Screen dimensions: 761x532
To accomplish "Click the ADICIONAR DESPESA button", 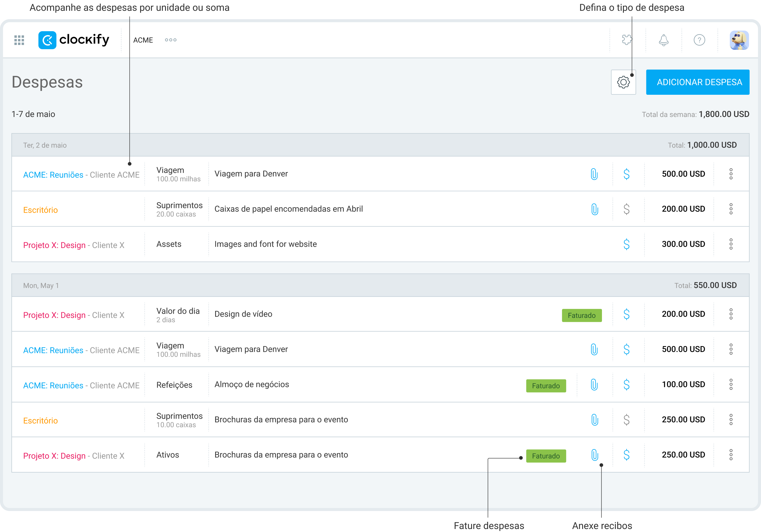I will pyautogui.click(x=697, y=82).
